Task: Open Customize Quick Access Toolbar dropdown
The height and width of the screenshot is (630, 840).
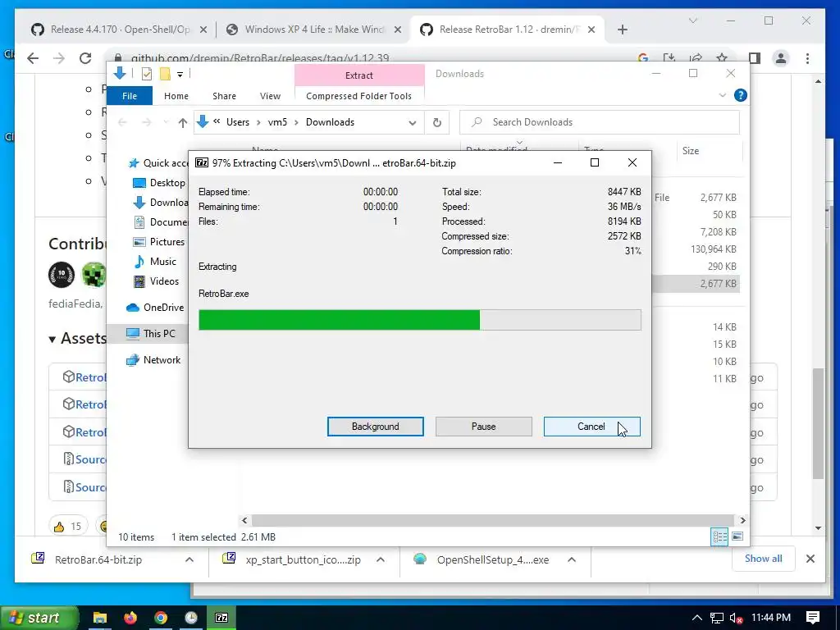Action: (180, 75)
